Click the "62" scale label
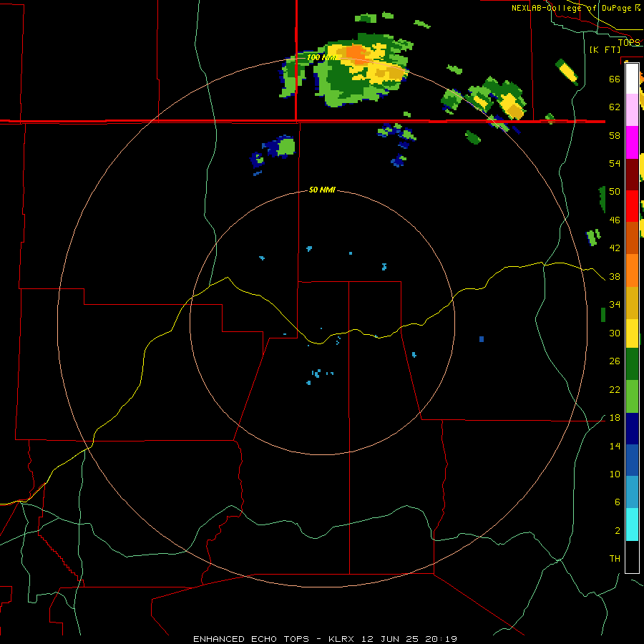Viewport: 644px width, 644px height. coord(615,107)
